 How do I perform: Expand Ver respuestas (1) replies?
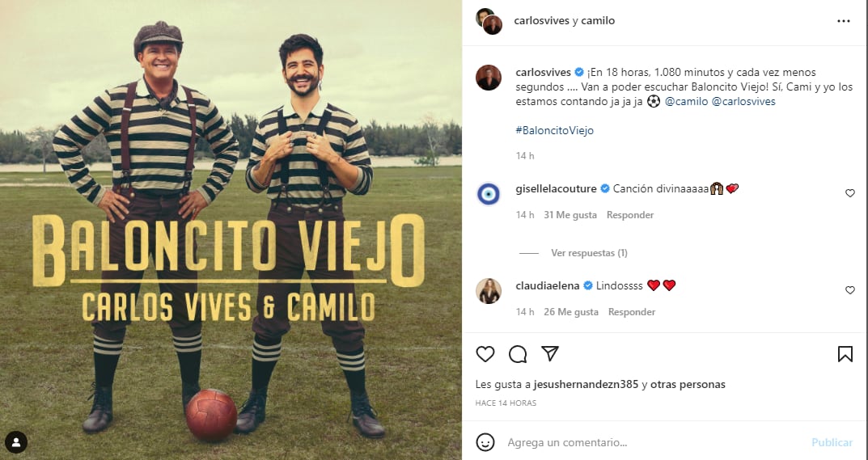(589, 253)
